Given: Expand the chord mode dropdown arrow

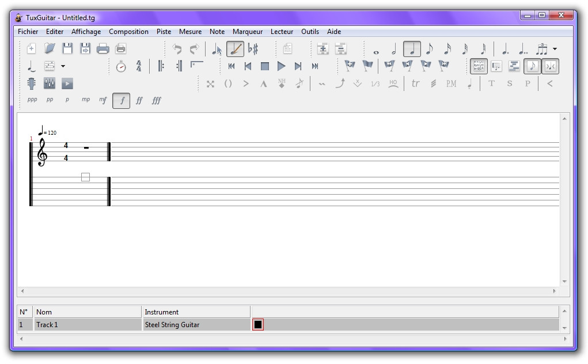Looking at the screenshot, I should (x=63, y=66).
